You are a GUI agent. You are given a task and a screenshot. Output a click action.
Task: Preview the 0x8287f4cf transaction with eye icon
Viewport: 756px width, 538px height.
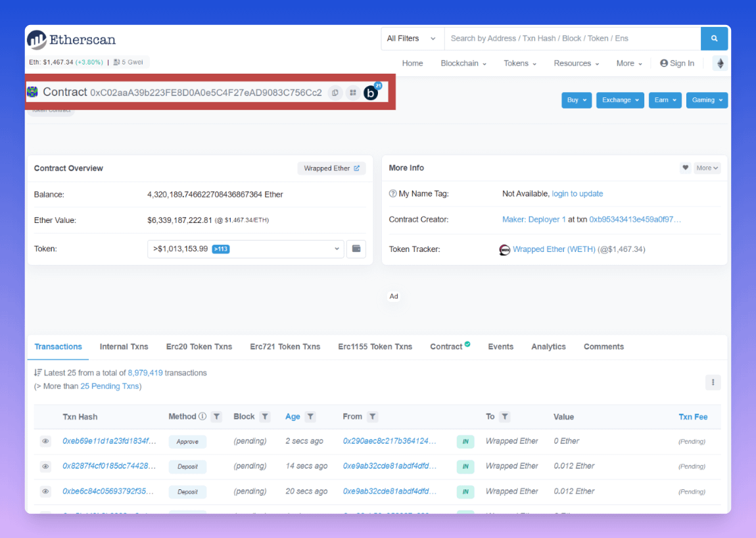[45, 466]
